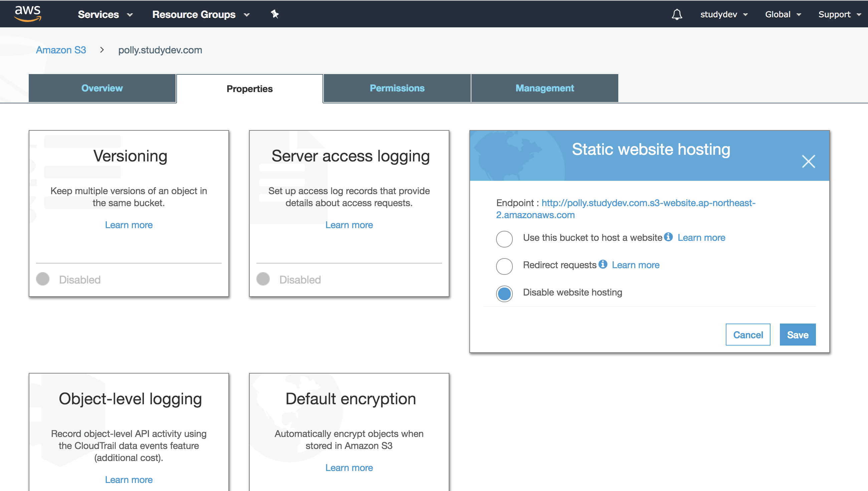The width and height of the screenshot is (868, 491).
Task: Expand the Services menu
Action: (x=105, y=14)
